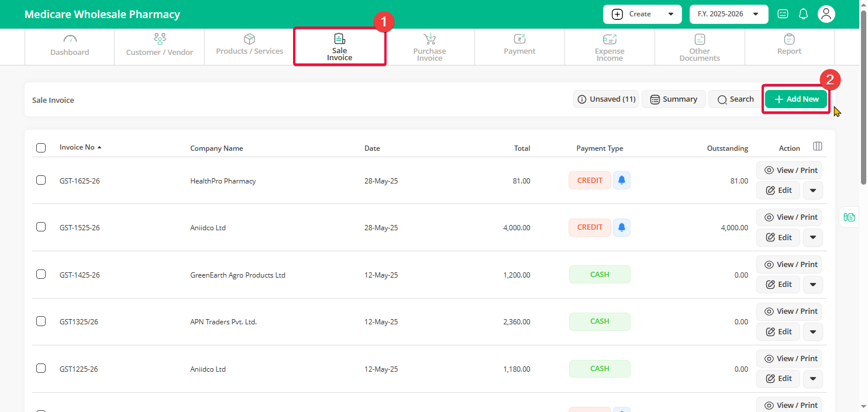Click CREDIT badge for HealthPro Pharmacy
This screenshot has height=412, width=868.
click(590, 181)
